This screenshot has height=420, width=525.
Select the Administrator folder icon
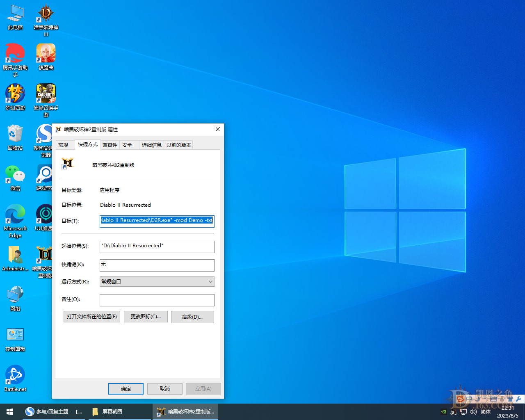[x=15, y=258]
